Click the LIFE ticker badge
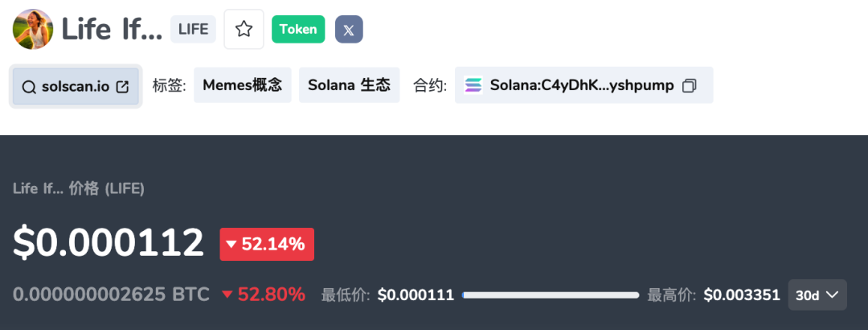868x330 pixels. [193, 30]
